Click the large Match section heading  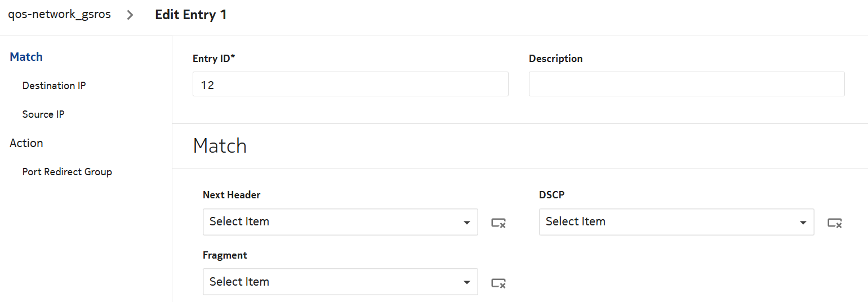point(220,146)
